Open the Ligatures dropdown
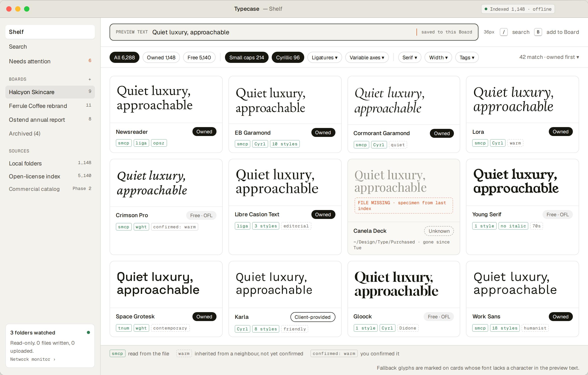Viewport: 588px width, 375px height. pyautogui.click(x=324, y=58)
